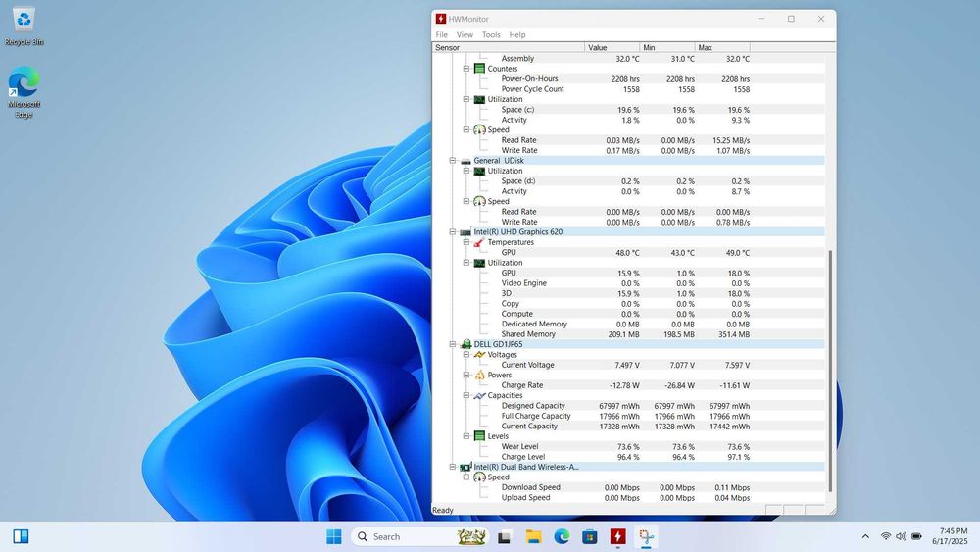Open Task View from the taskbar
Viewport: 980px width, 552px height.
click(505, 536)
